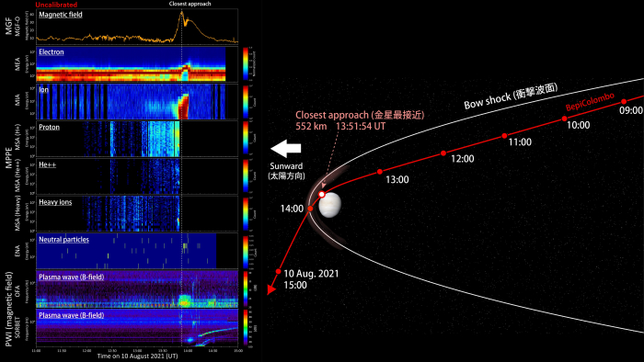
Task: Click the red arrowhead at trajectory end
Action: coord(271,289)
